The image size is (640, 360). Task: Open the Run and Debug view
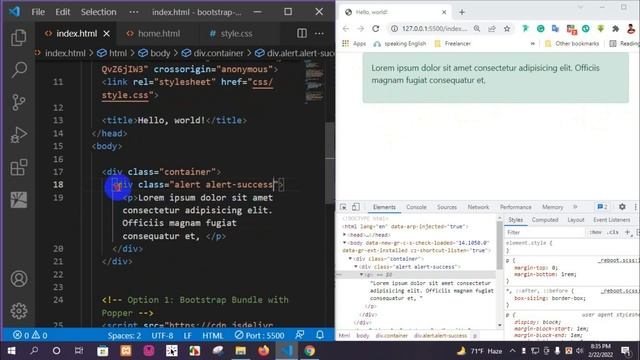click(19, 135)
